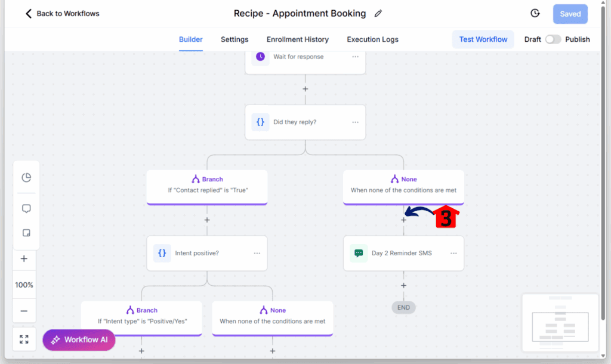Click the Back to Workflows link text

[x=68, y=14]
